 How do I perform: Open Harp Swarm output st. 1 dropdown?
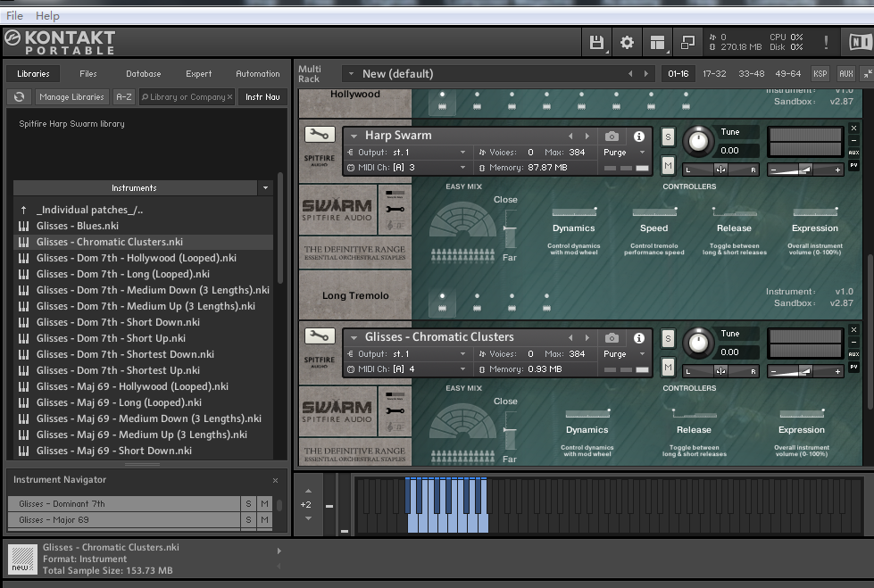[x=462, y=153]
